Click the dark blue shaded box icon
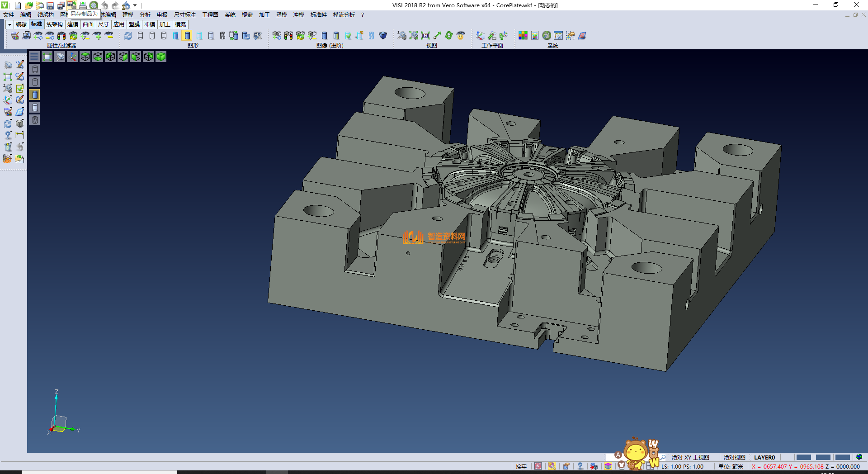The width and height of the screenshot is (868, 474). (x=383, y=35)
